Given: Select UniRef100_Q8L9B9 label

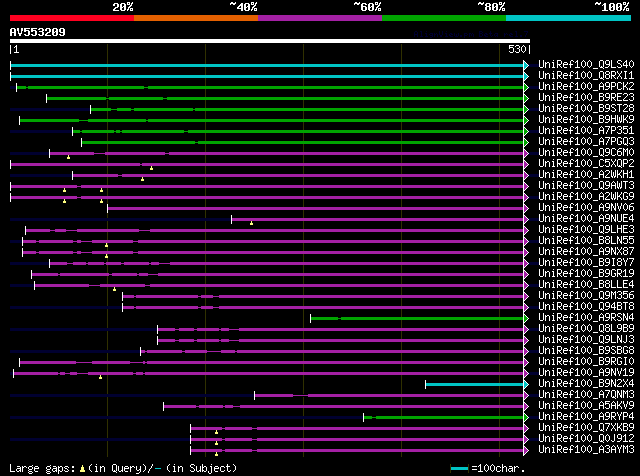Looking at the screenshot, I should [586, 329].
